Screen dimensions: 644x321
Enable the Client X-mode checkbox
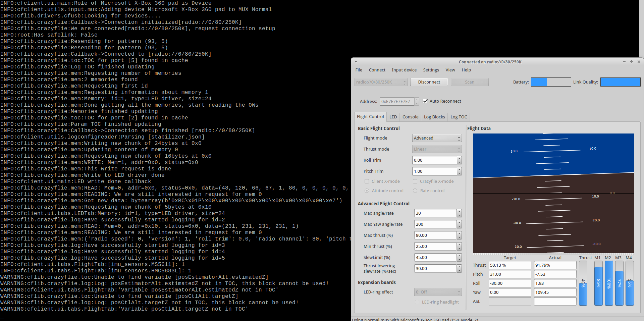(367, 181)
